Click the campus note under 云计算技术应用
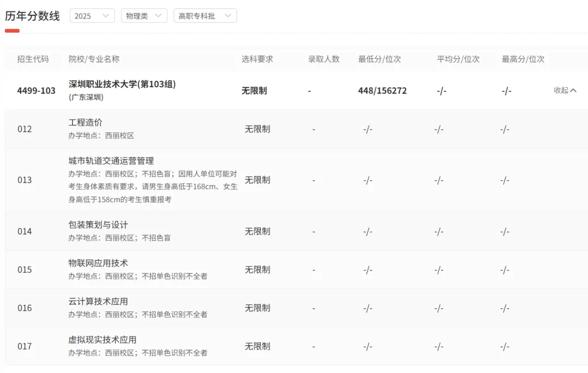This screenshot has width=588, height=373. 138,314
